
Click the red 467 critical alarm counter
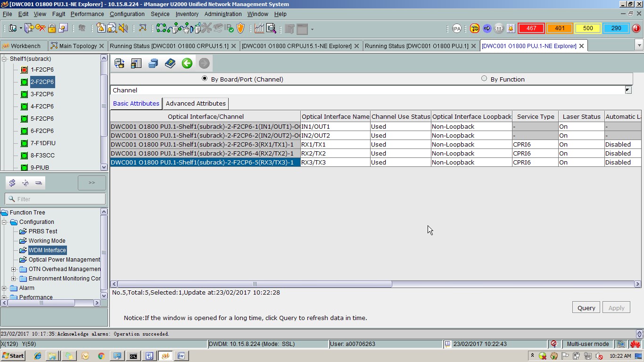pyautogui.click(x=531, y=28)
